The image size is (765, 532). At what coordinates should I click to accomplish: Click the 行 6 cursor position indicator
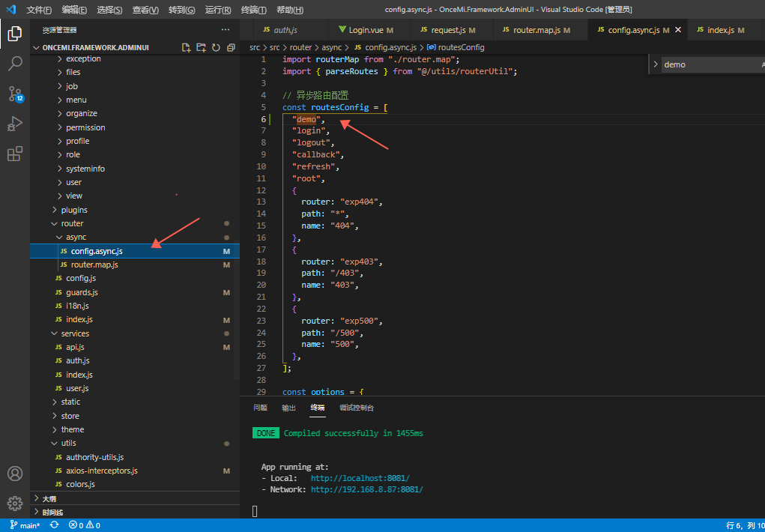tap(745, 526)
